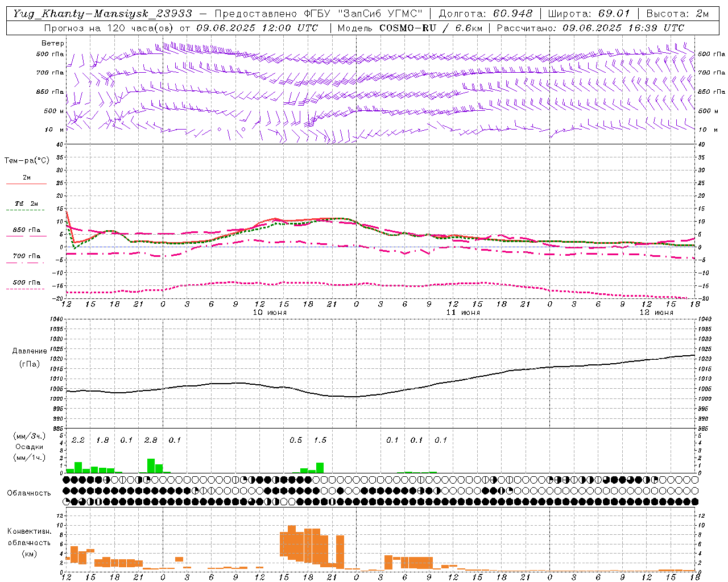Click the Конвективн. облачность panel label
The image size is (728, 582).
pyautogui.click(x=29, y=537)
